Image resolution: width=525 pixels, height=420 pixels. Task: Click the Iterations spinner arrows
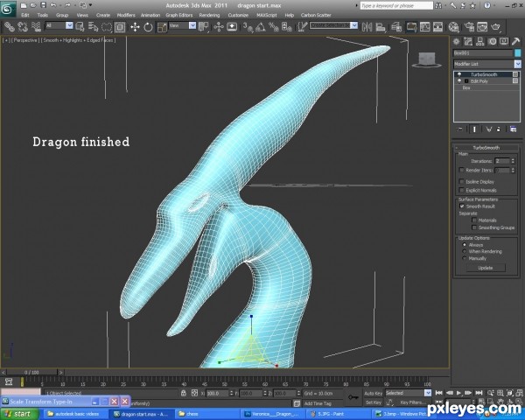coord(513,161)
